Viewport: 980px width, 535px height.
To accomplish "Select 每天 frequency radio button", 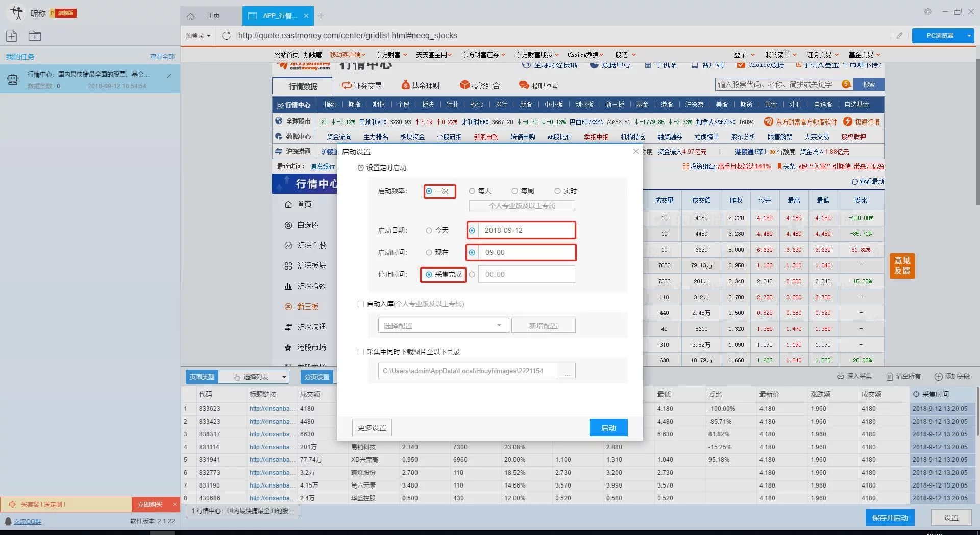I will [472, 191].
